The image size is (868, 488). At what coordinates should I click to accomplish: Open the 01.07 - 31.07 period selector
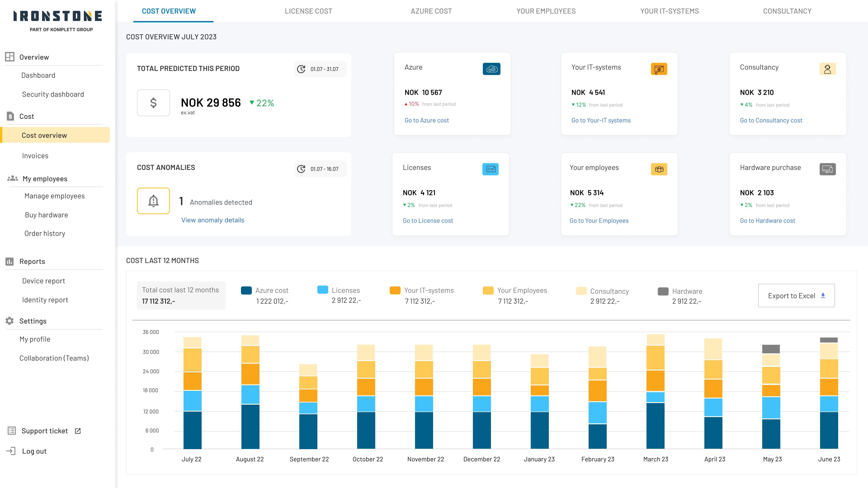click(x=320, y=69)
